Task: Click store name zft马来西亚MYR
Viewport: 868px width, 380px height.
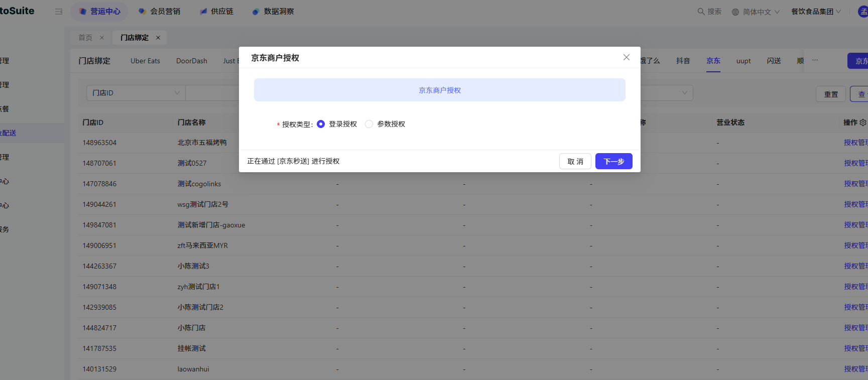Action: 203,245
